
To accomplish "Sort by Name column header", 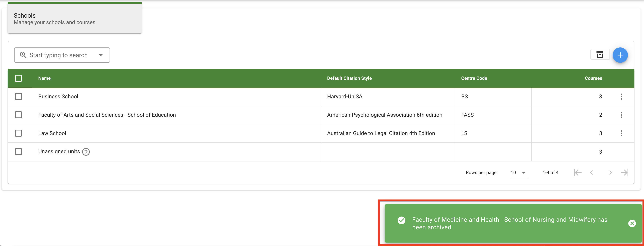I will click(x=44, y=78).
